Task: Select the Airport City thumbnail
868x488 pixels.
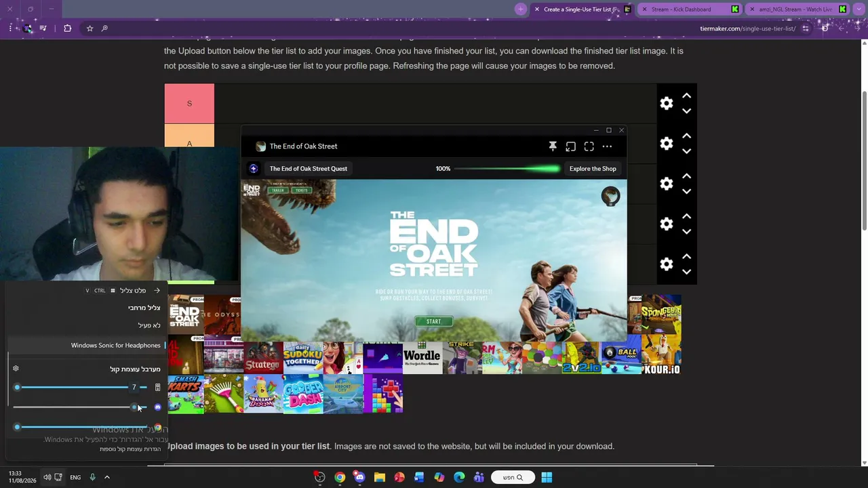Action: (x=343, y=395)
